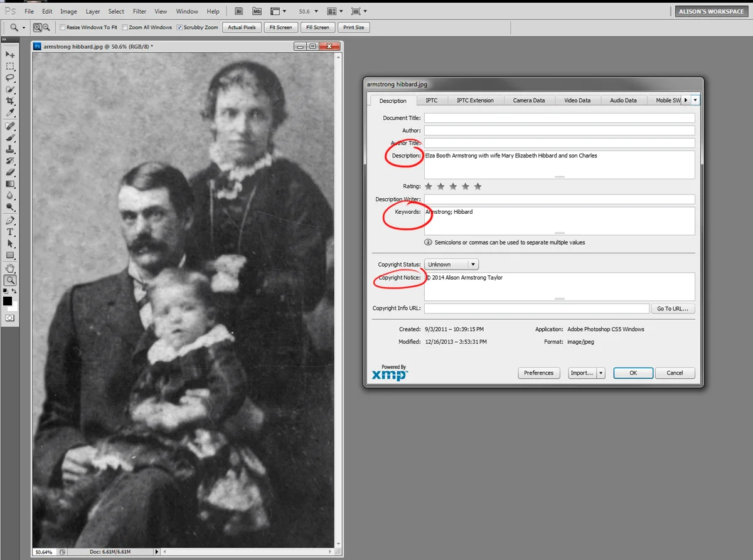
Task: Pick the Crop tool
Action: click(x=9, y=101)
